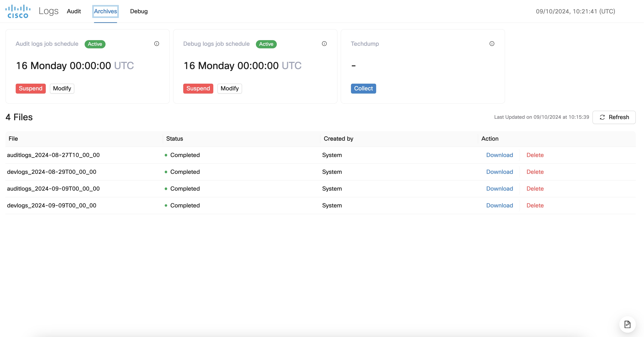Click the current UTC date and time
This screenshot has height=337, width=644.
coord(575,12)
